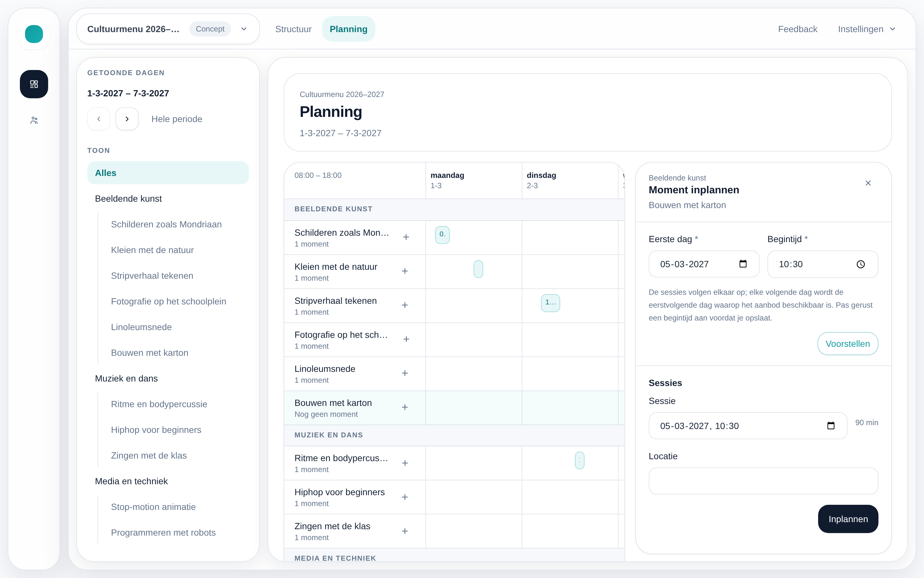
Task: Go to next week with right chevron
Action: tap(127, 119)
